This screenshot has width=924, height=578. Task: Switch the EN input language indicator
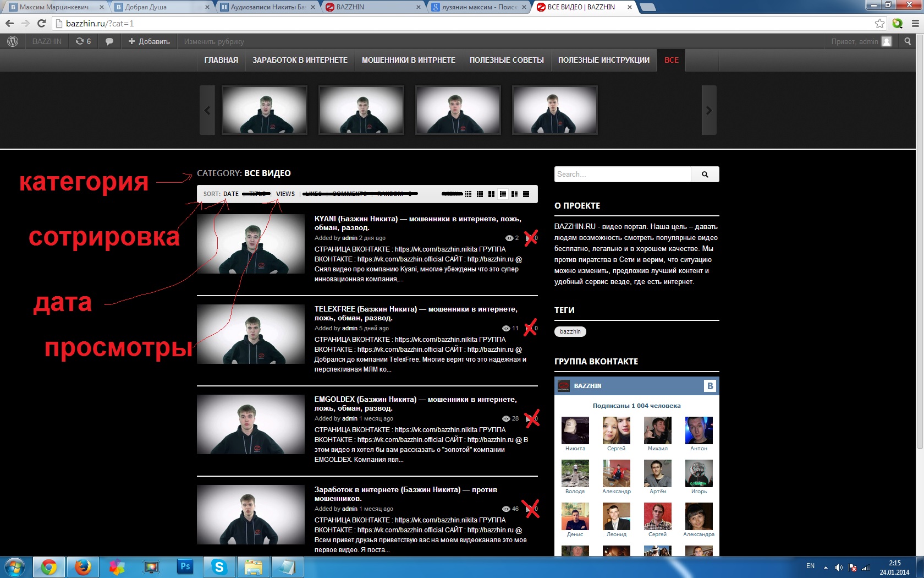tap(810, 566)
